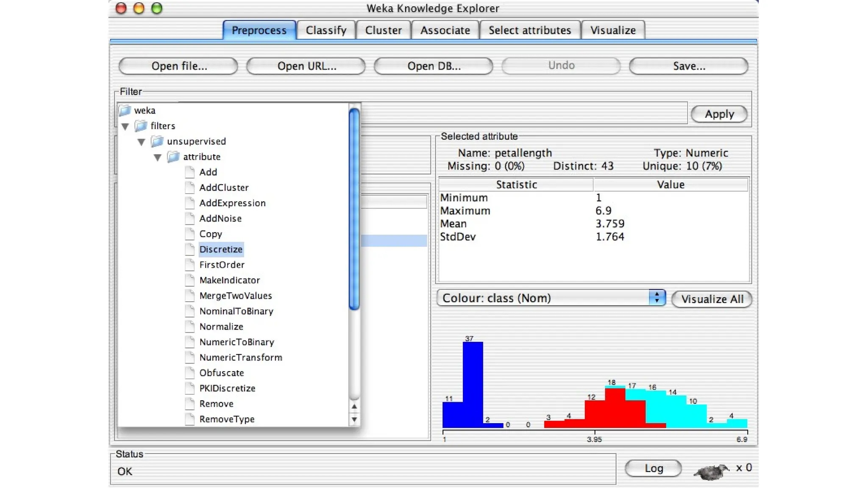Click the unsupervised folder icon
The height and width of the screenshot is (488, 868).
pos(157,141)
